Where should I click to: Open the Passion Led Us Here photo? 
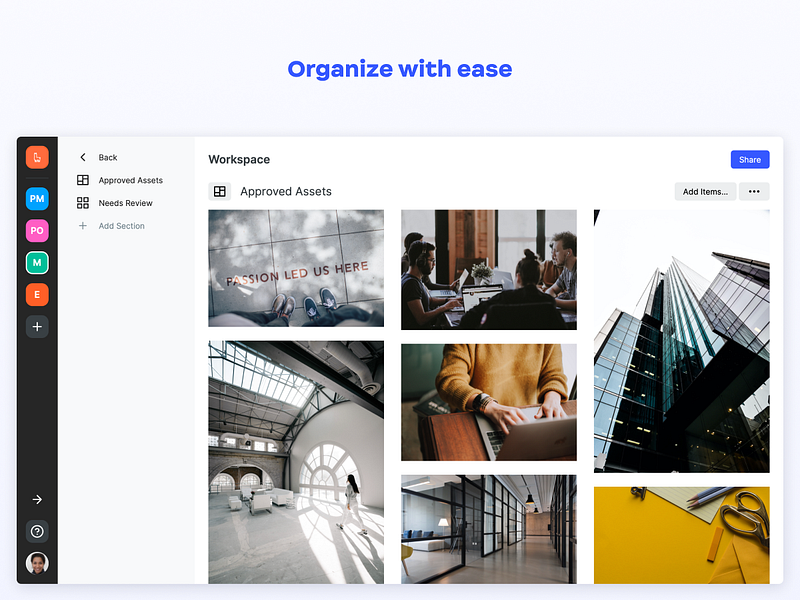tap(296, 268)
